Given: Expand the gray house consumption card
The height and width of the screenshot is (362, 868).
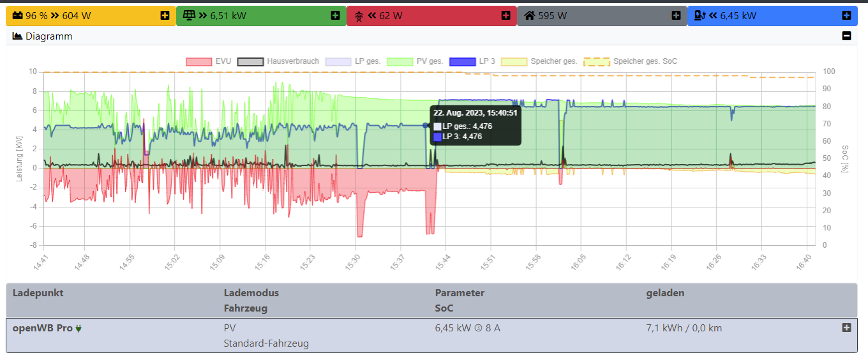Looking at the screenshot, I should 676,15.
